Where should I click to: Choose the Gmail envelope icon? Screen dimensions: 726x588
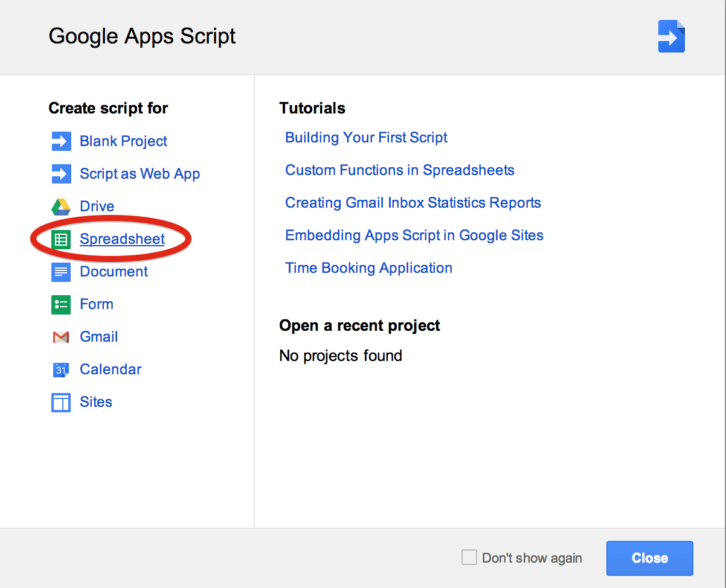pyautogui.click(x=61, y=337)
